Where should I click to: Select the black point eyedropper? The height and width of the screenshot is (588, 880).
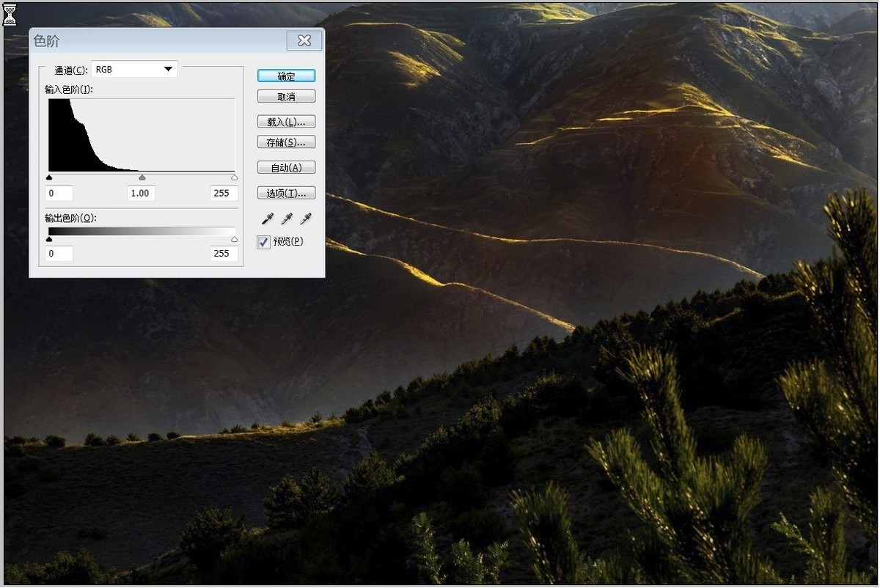click(x=268, y=218)
